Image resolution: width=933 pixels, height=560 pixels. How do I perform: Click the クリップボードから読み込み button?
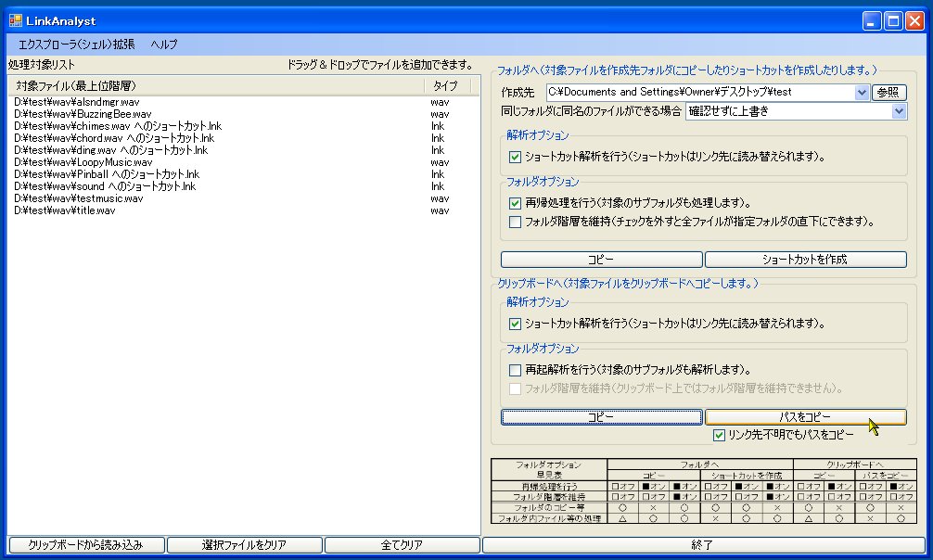86,544
